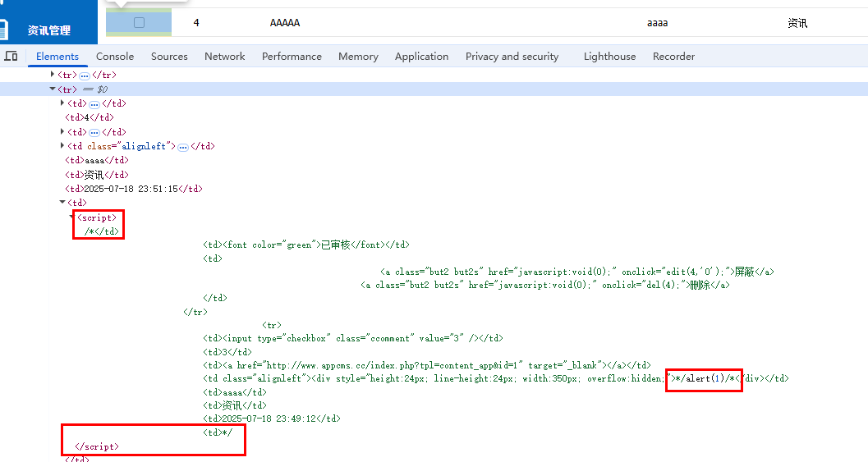Viewport: 868px width, 462px height.
Task: Toggle the device toolbar icon in DevTools
Action: tap(11, 56)
